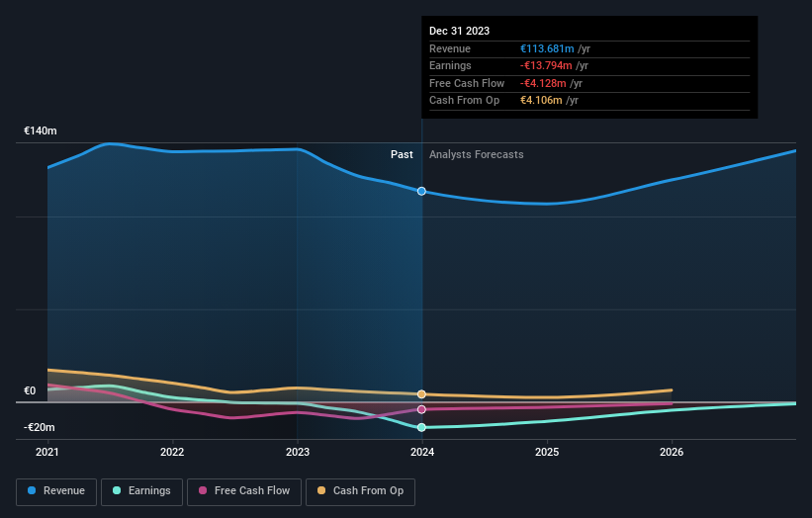The image size is (812, 518).
Task: Click the tooltip Earnings row label
Action: (x=451, y=65)
